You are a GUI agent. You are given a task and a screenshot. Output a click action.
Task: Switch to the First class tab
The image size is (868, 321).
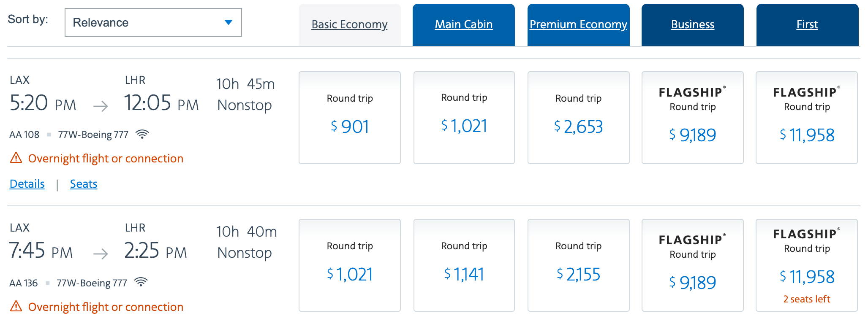(x=807, y=24)
